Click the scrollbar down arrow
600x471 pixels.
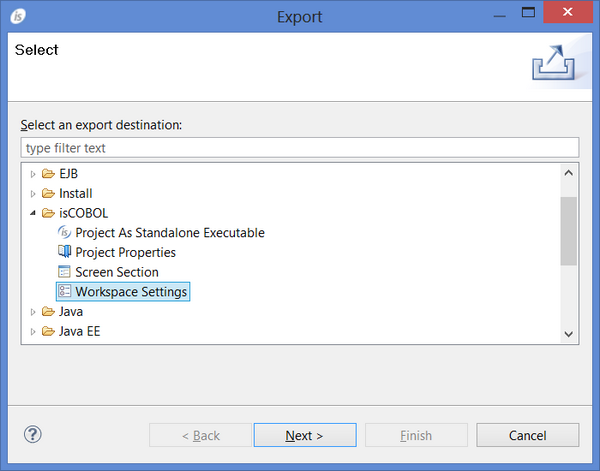[x=568, y=335]
